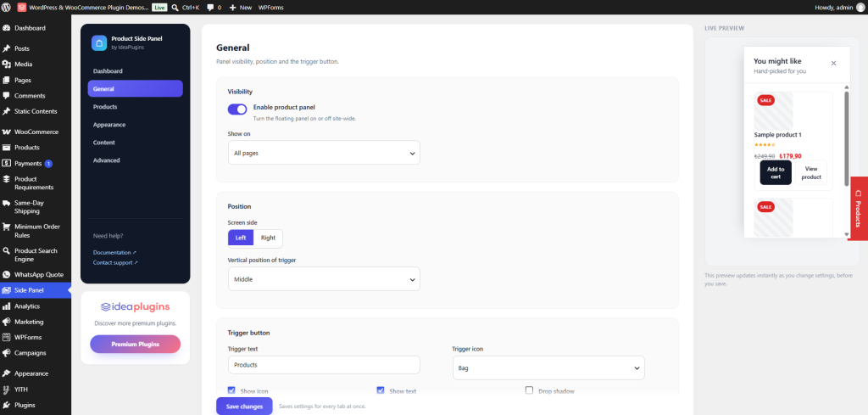Enable the Drop shadow checkbox
The image size is (868, 415).
(529, 390)
